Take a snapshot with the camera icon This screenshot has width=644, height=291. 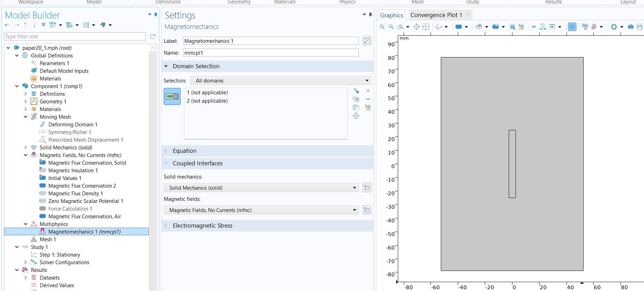point(630,27)
